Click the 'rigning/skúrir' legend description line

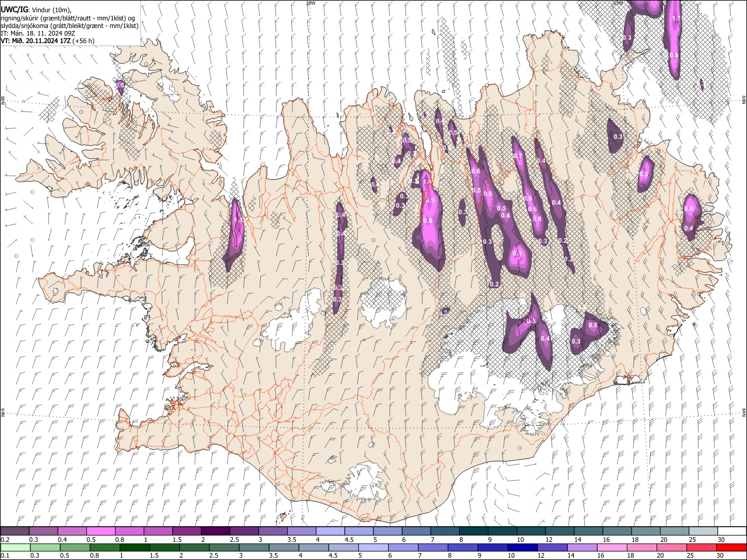click(x=67, y=18)
